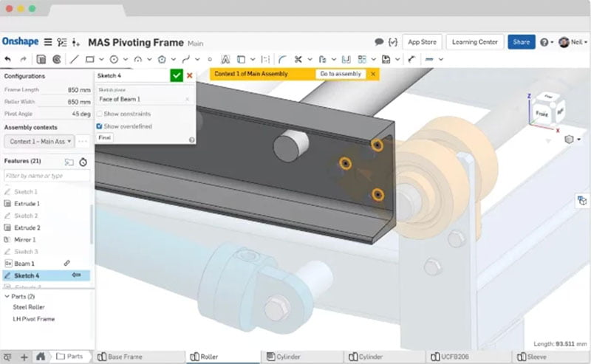Cancel Sketch 4 with red X

pos(190,75)
